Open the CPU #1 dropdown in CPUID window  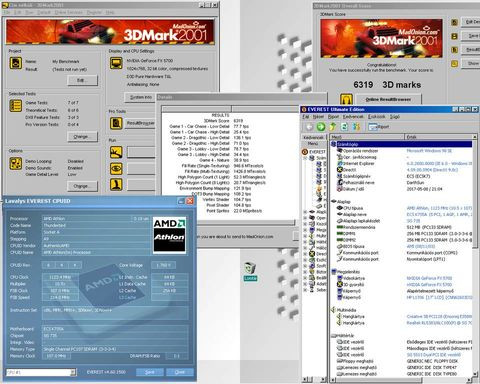click(x=73, y=372)
